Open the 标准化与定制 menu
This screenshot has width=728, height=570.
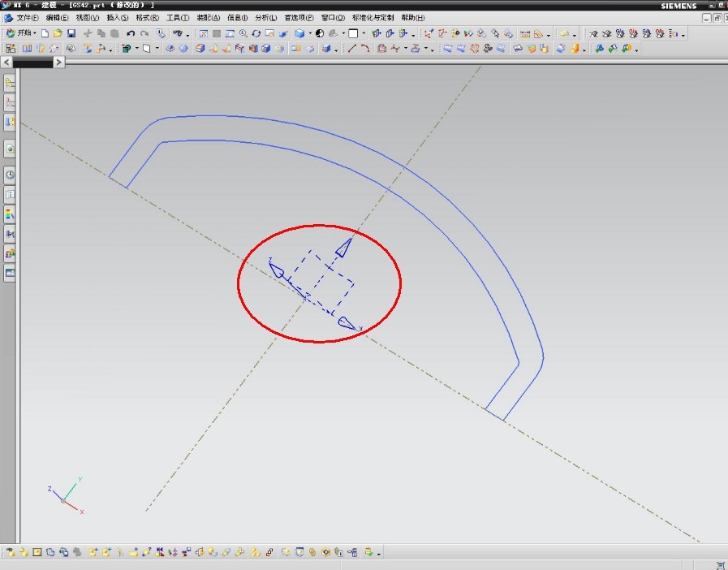373,18
